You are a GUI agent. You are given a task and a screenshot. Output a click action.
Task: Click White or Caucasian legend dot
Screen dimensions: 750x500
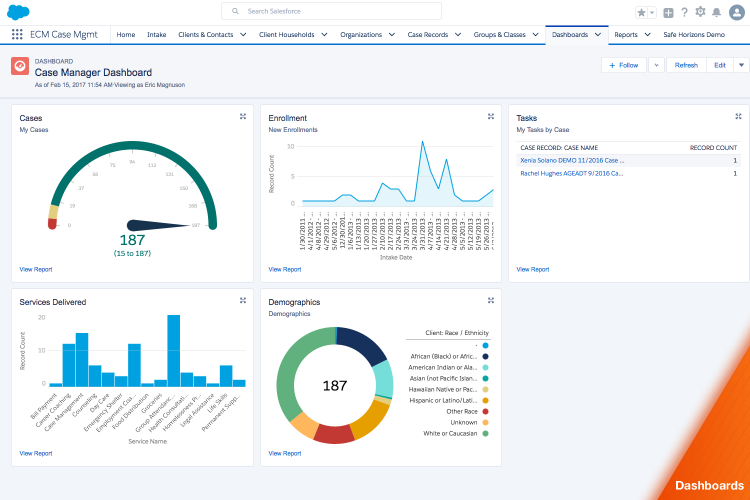[x=485, y=433]
